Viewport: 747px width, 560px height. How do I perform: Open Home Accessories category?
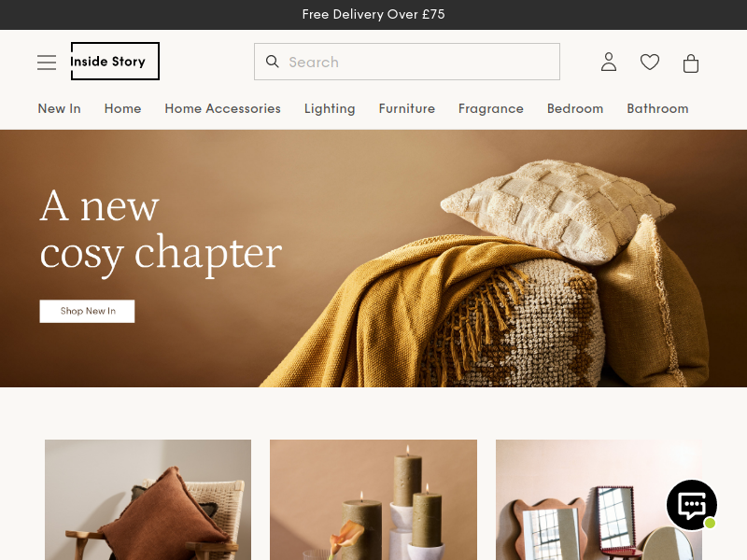pos(222,108)
